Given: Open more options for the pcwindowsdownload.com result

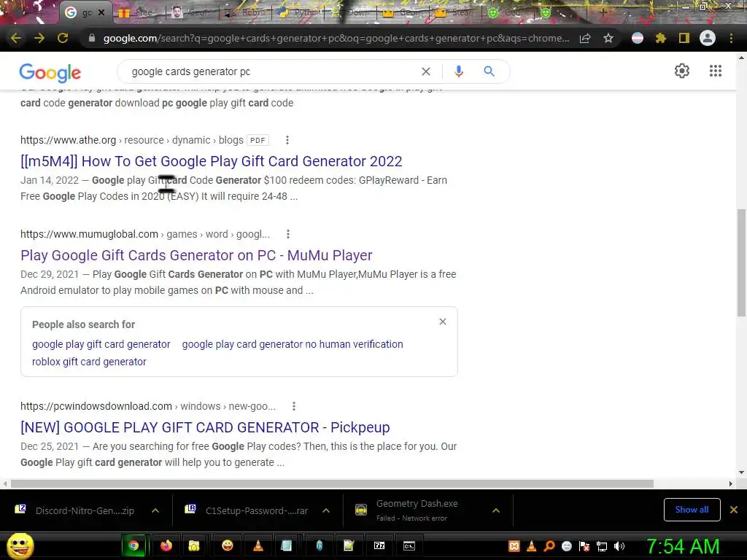Looking at the screenshot, I should point(294,406).
